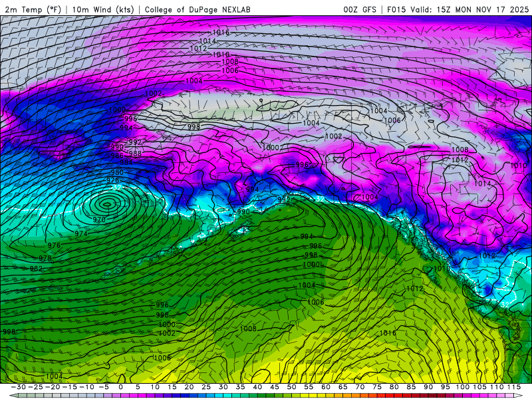The height and width of the screenshot is (399, 532).
Task: Click 0 on the temperature scale
Action: tap(121, 387)
